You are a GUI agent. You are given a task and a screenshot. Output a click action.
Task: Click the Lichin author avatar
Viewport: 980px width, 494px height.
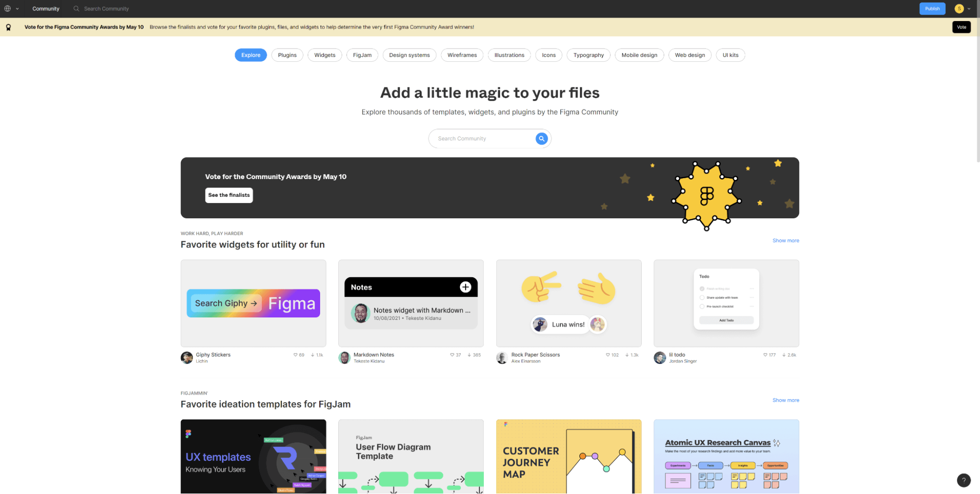[187, 358]
